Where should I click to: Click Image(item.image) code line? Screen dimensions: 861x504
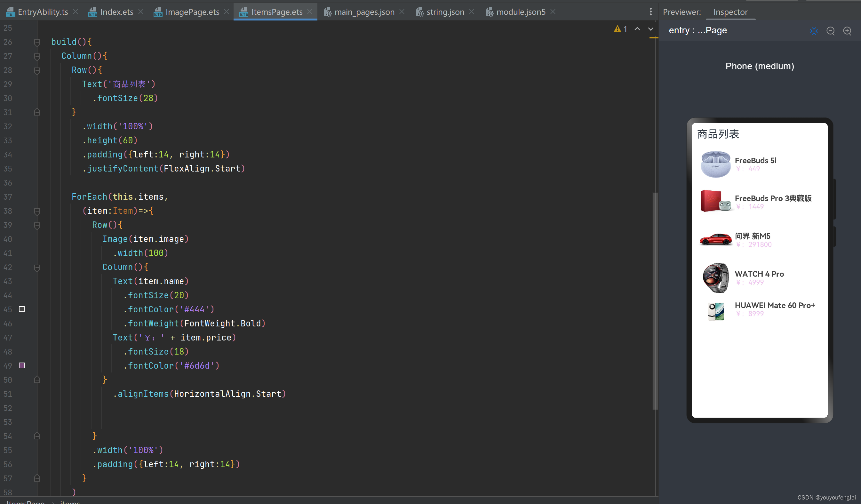click(x=146, y=239)
